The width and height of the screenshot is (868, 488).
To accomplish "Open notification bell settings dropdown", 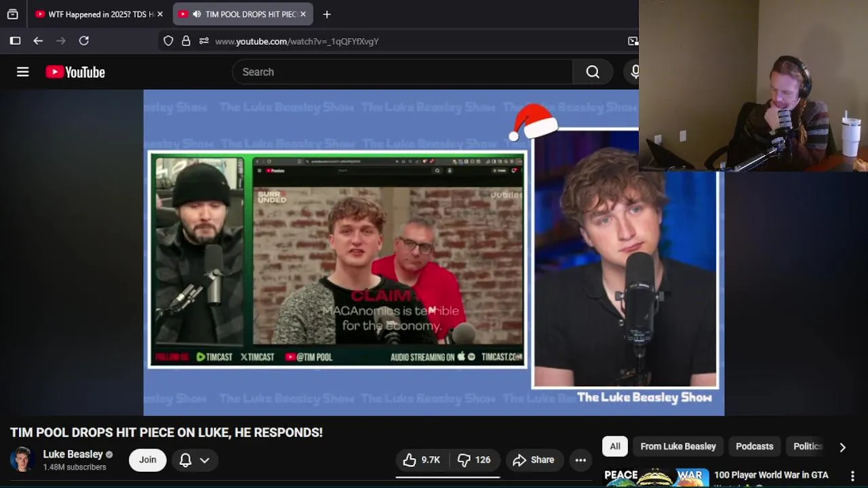I will [x=194, y=460].
